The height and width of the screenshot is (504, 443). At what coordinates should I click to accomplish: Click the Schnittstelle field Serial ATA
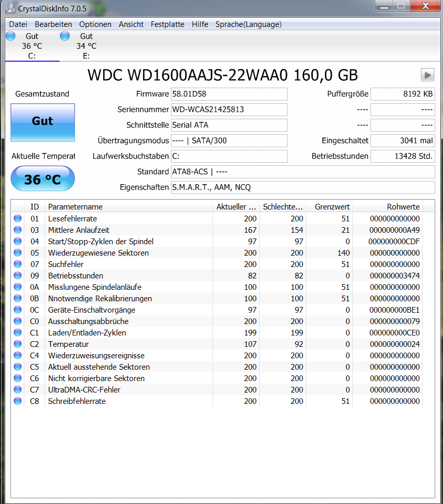tap(229, 125)
